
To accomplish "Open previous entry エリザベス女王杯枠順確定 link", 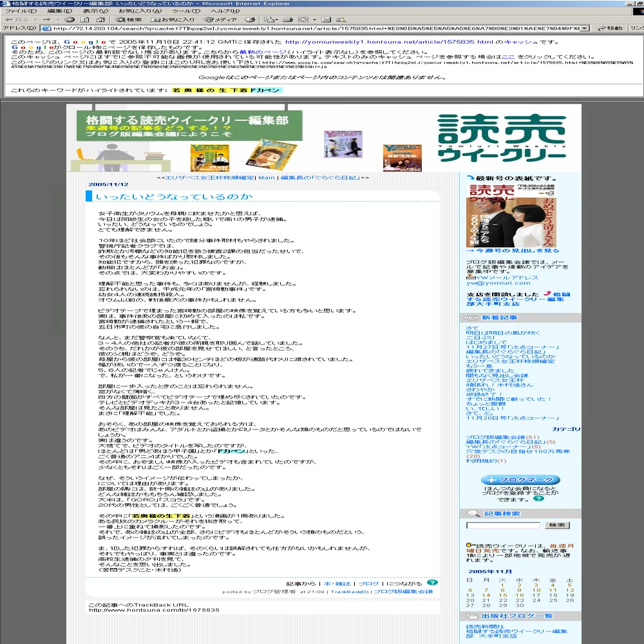I will coord(209,178).
